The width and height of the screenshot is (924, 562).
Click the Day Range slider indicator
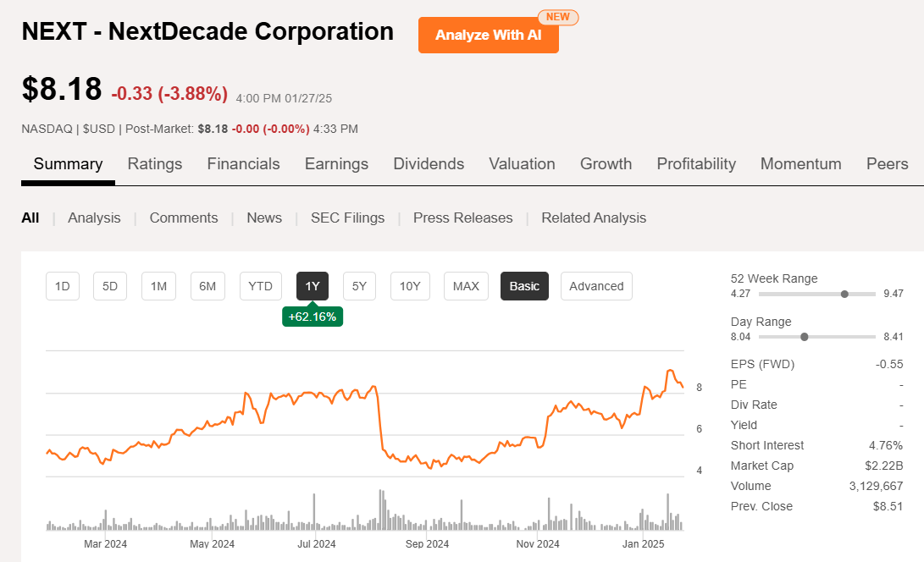click(804, 336)
